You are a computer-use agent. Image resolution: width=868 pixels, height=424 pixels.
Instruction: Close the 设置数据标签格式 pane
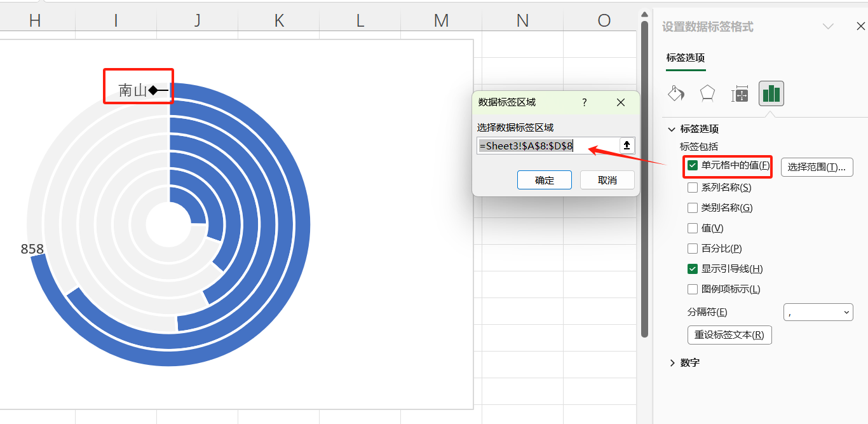[861, 26]
